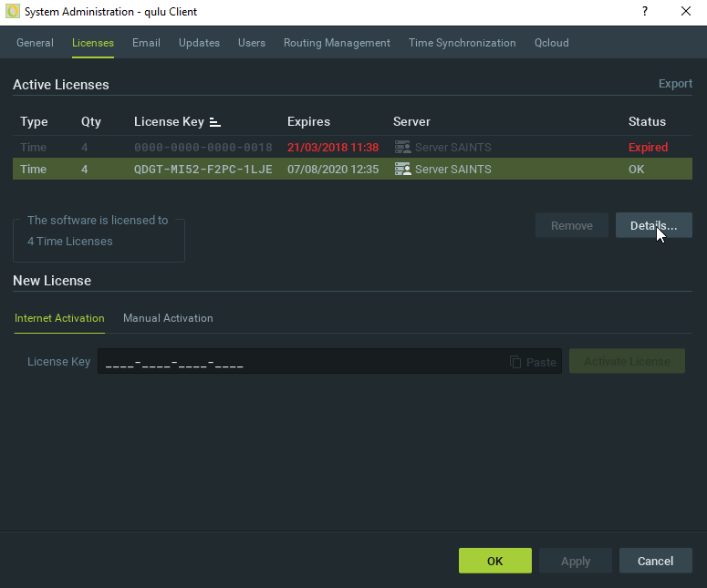This screenshot has height=588, width=707.
Task: Click Qty cell of the QDGT row
Action: 84,170
